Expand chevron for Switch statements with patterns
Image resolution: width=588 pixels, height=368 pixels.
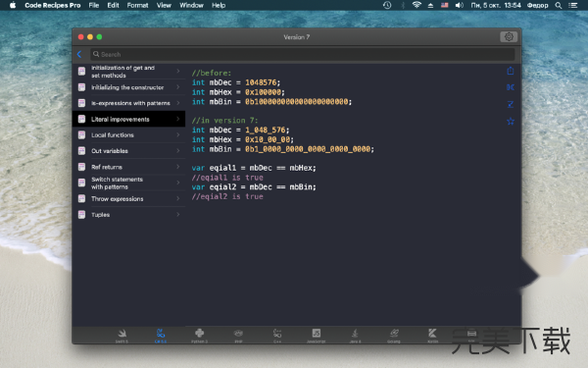[x=178, y=183]
